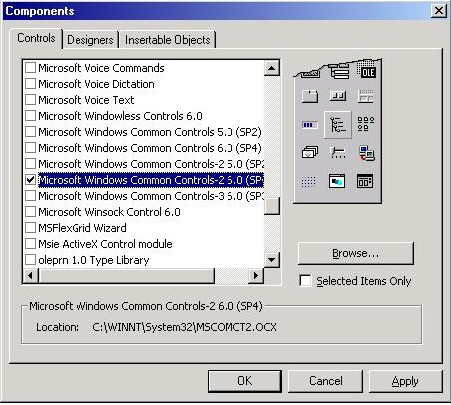The width and height of the screenshot is (451, 405).
Task: Check the Common Controls-3 6.0 checkbox
Action: [30, 196]
